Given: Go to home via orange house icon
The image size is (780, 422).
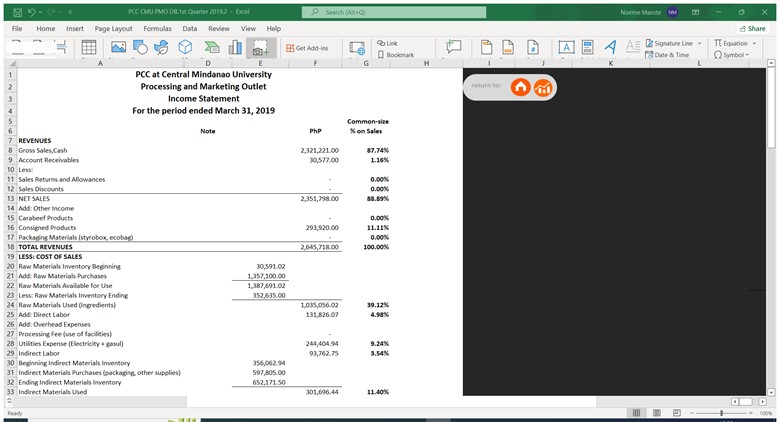Looking at the screenshot, I should [520, 87].
